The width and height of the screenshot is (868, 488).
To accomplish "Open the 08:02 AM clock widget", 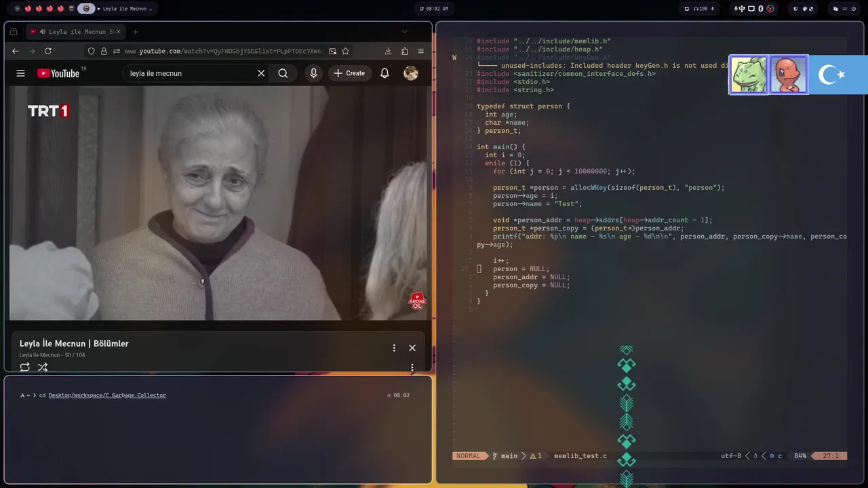I will (x=434, y=9).
